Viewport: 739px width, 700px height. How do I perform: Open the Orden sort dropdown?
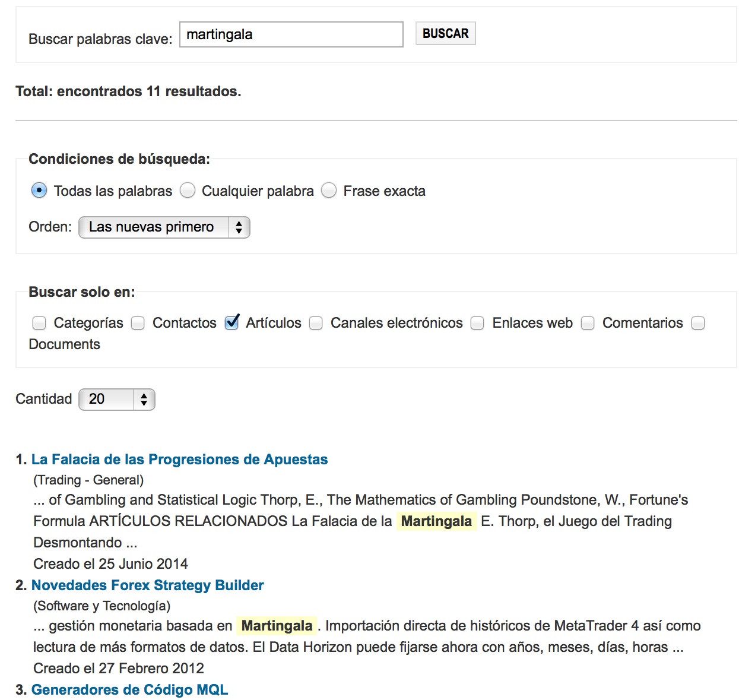coord(164,227)
